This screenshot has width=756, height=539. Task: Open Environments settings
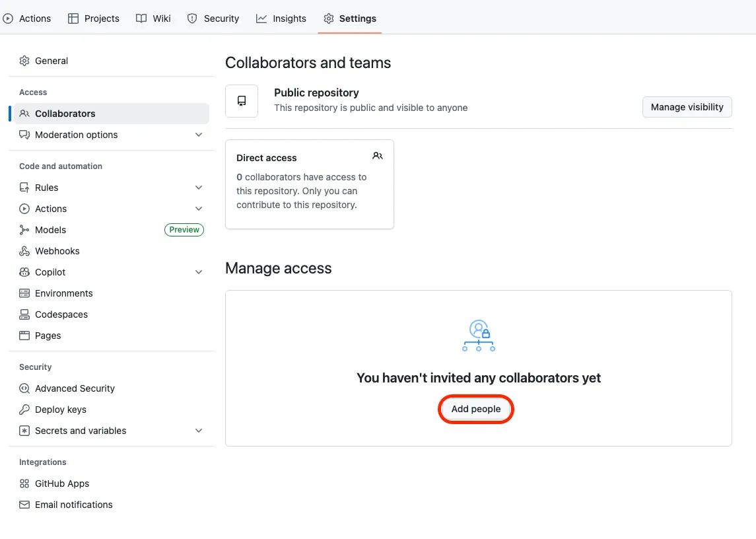[112, 293]
